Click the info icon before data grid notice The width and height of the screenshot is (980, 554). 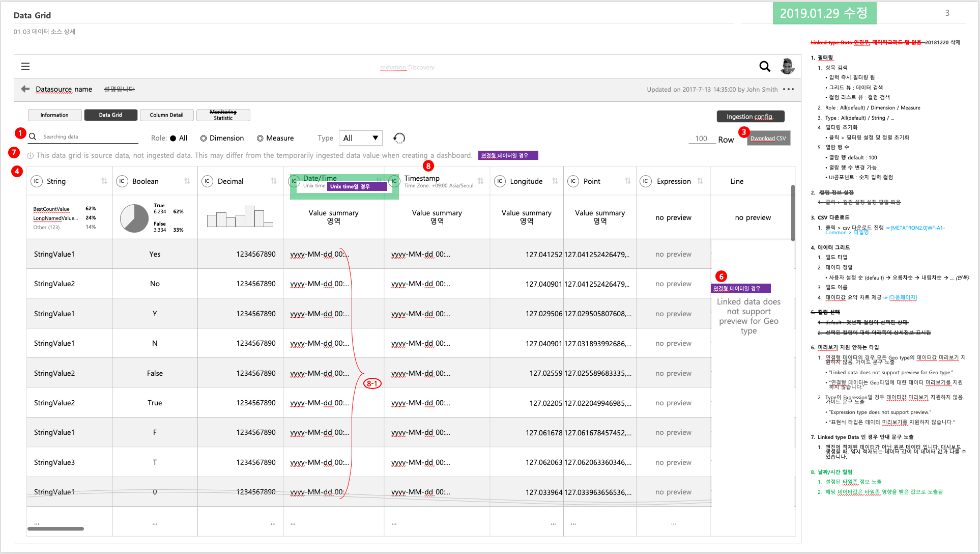tap(31, 156)
